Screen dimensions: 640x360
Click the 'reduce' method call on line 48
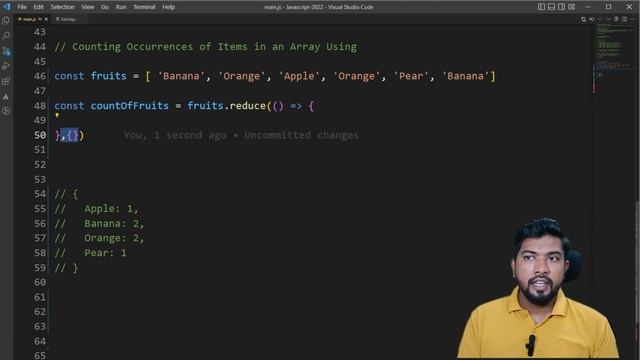pyautogui.click(x=247, y=106)
